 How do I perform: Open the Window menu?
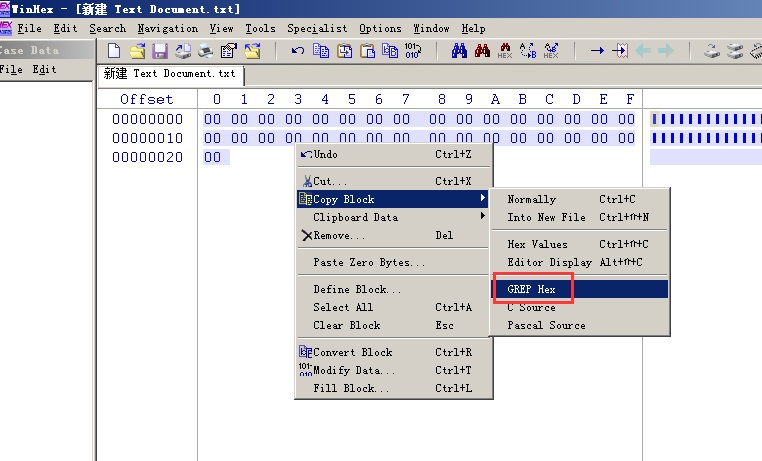pos(432,29)
